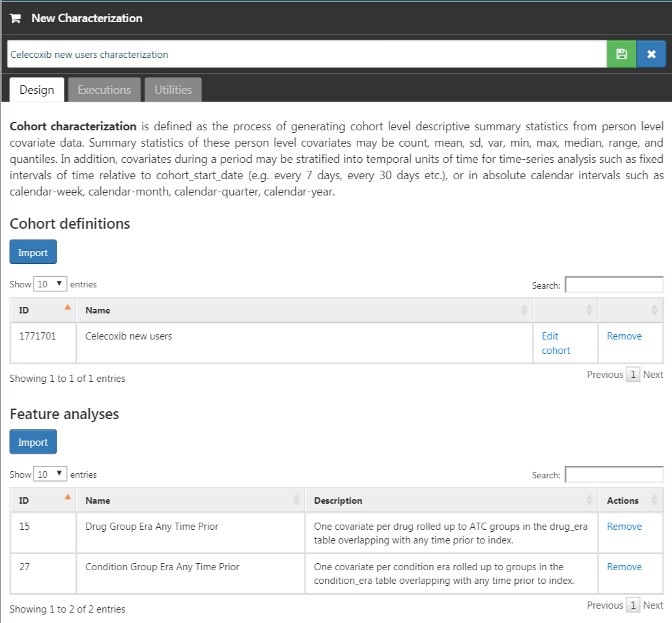Click the blue close X button
Screen dimensions: 672x623
651,54
